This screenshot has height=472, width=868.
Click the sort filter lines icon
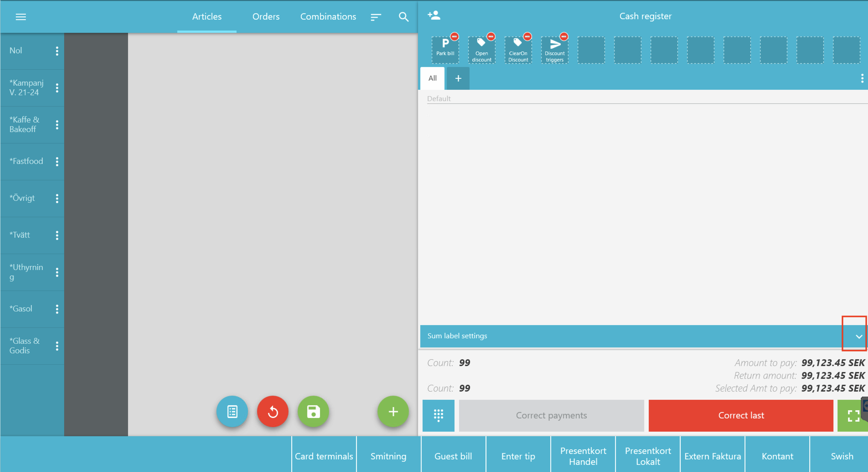[376, 17]
